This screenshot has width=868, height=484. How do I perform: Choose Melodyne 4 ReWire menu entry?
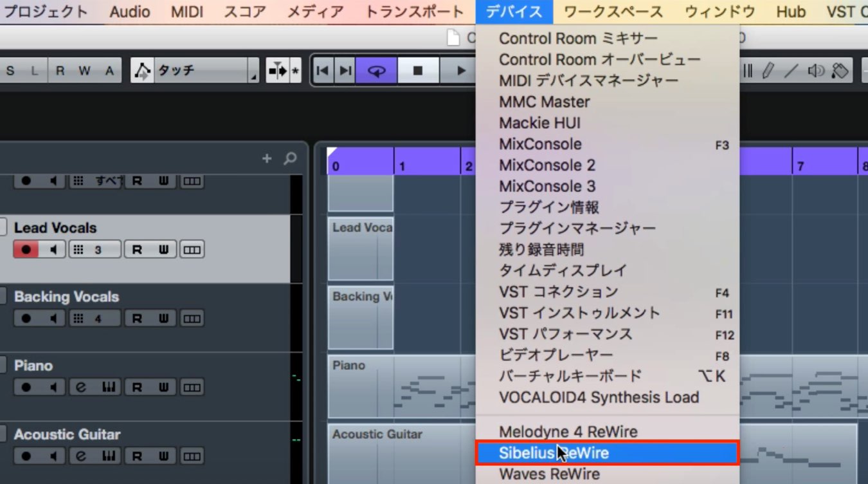[608, 432]
